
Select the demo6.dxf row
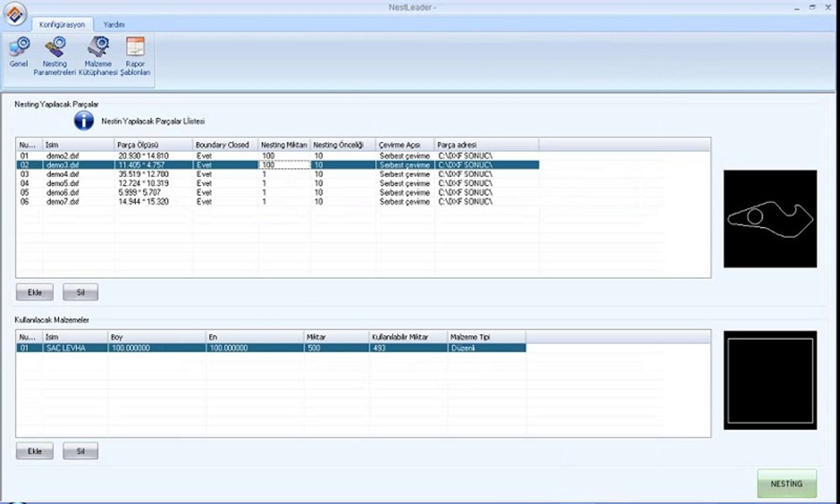click(x=277, y=192)
